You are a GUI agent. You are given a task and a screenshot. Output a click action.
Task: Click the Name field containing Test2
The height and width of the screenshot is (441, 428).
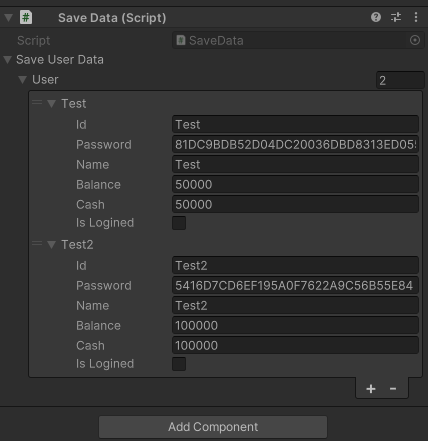tap(295, 305)
